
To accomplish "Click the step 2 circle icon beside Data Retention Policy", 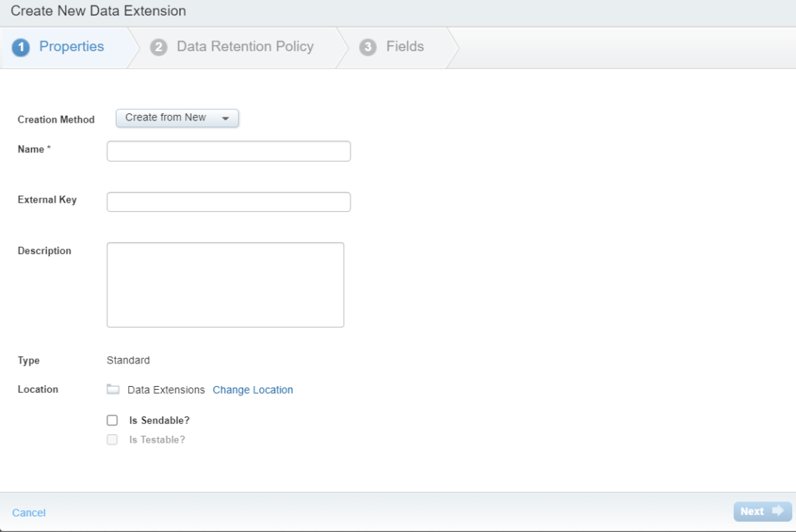I will (159, 47).
